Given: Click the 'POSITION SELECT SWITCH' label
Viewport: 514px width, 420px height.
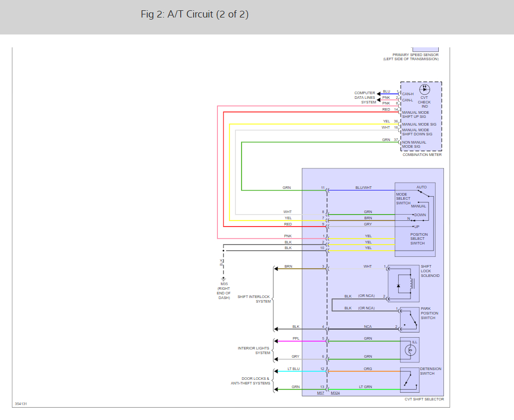Looking at the screenshot, I should pos(419,239).
